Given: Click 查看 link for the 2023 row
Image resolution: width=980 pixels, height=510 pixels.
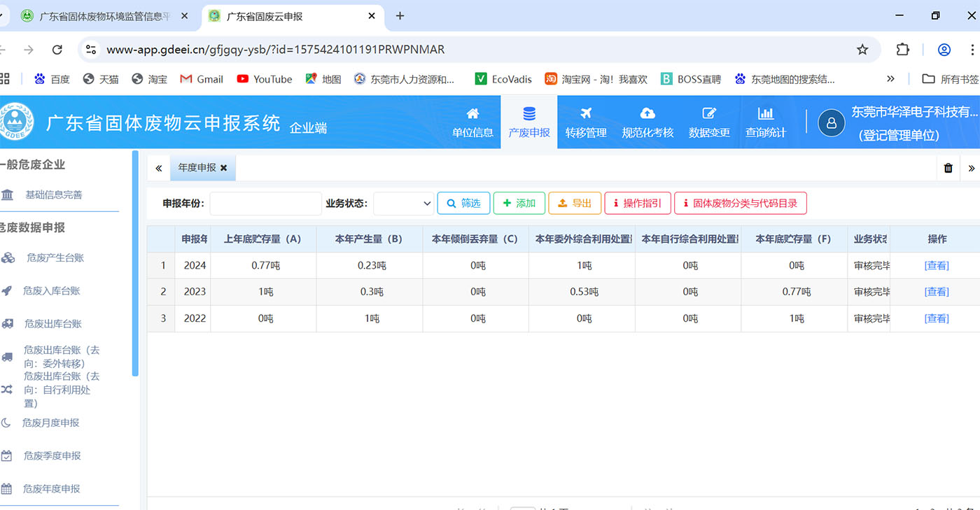Looking at the screenshot, I should (x=937, y=292).
